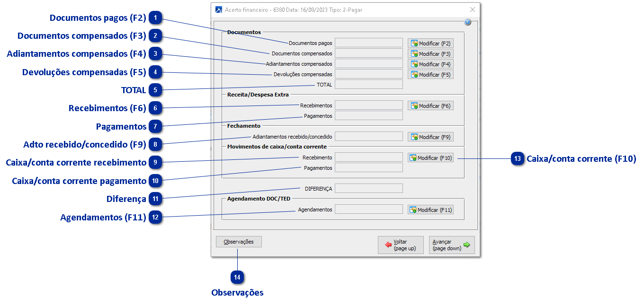The image size is (644, 306).
Task: Click Modificar (F9) for Adiantamentos recebido/concedido
Action: [x=431, y=137]
